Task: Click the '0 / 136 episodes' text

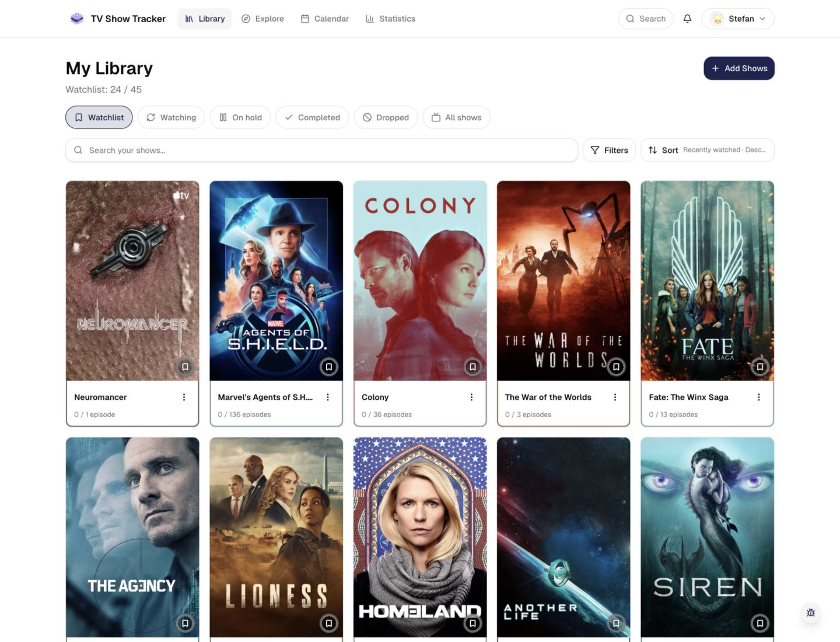Action: pos(244,414)
